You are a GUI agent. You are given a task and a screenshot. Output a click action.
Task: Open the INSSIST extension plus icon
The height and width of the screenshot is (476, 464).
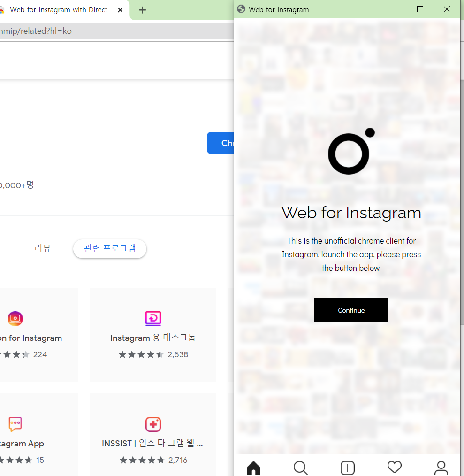[x=153, y=424]
